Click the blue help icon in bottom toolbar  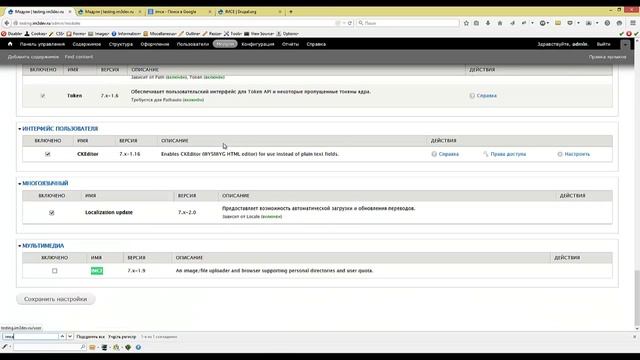coord(138,347)
